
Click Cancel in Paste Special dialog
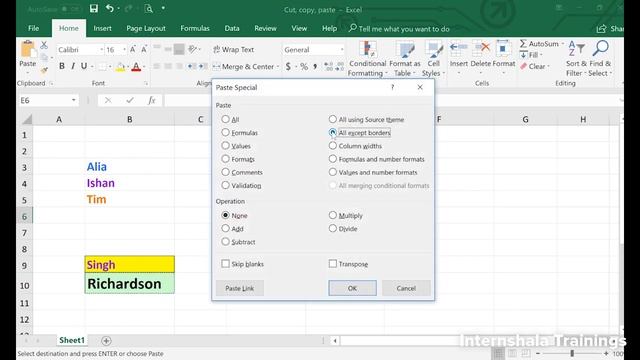coord(406,288)
